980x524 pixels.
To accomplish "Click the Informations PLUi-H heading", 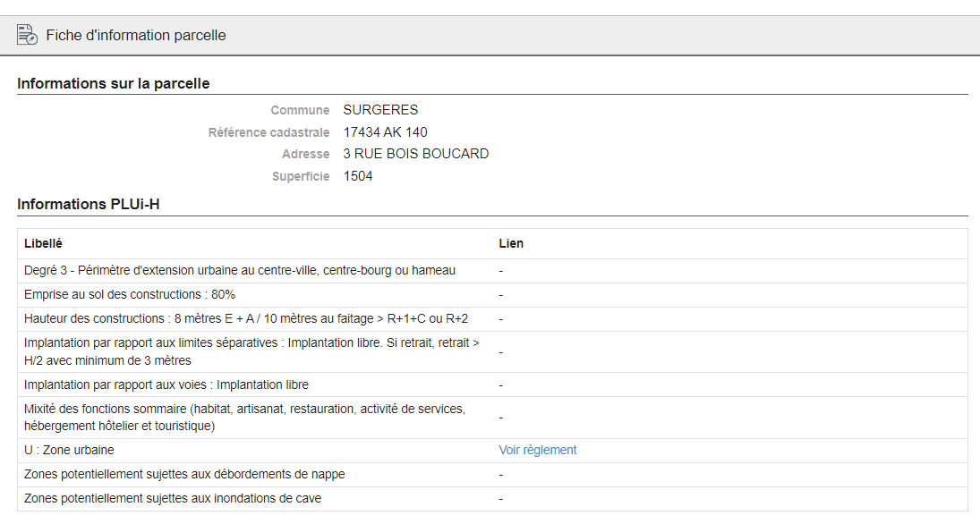I will point(89,205).
